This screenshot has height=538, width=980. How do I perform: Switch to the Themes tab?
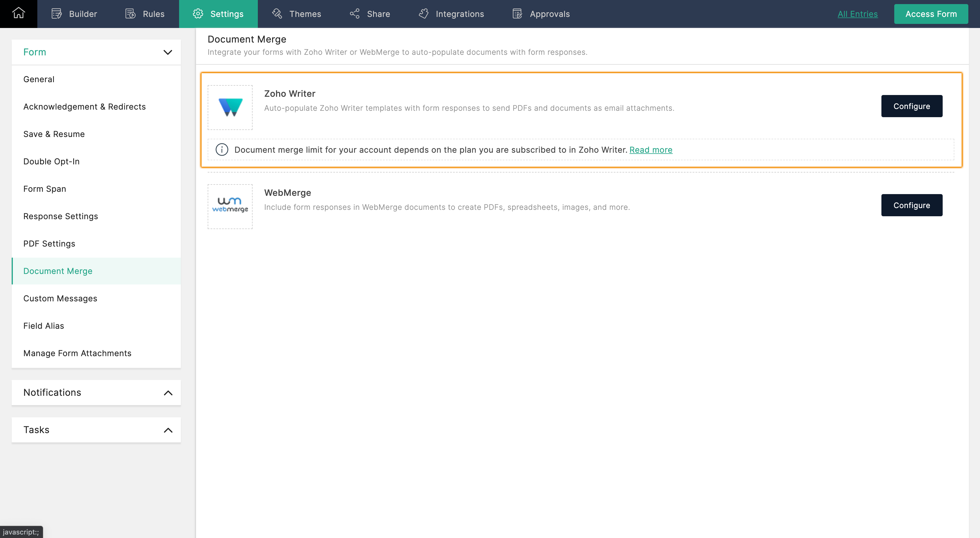click(x=296, y=14)
